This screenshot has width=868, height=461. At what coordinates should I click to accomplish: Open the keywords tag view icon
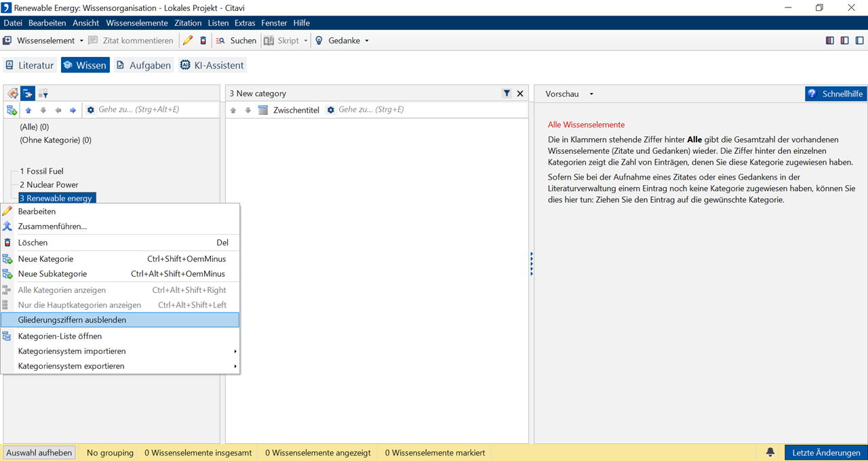tap(12, 94)
